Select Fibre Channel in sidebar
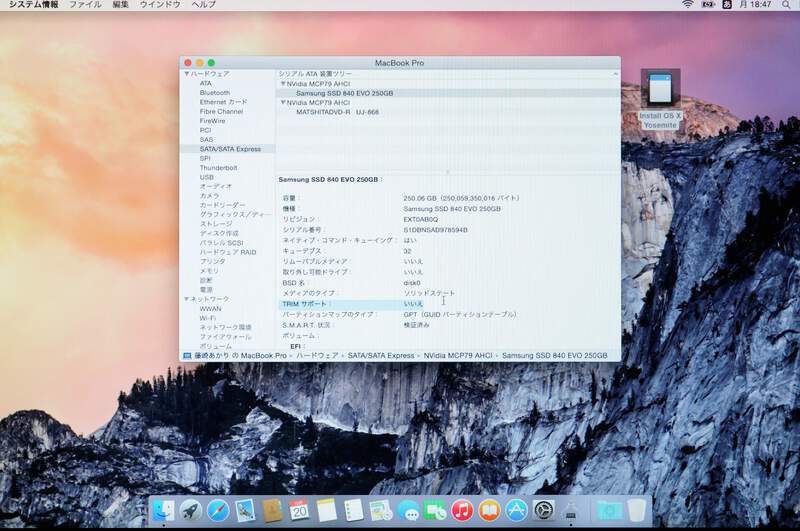This screenshot has width=800, height=531. (x=221, y=111)
